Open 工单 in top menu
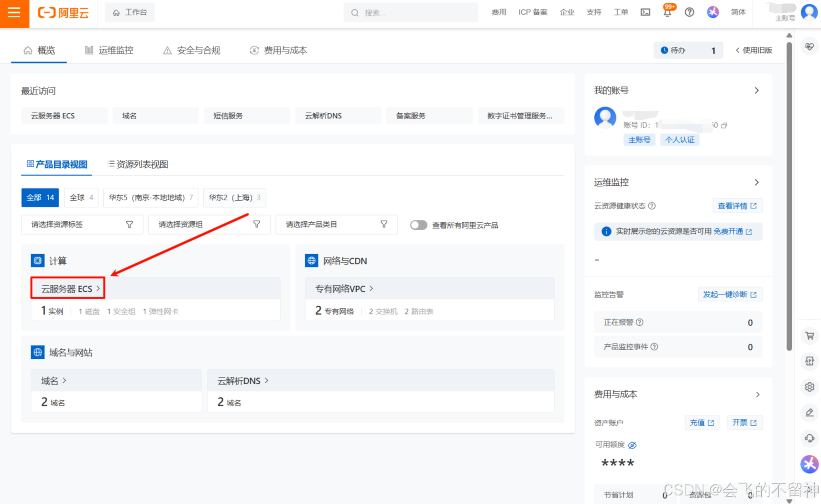Image resolution: width=821 pixels, height=504 pixels. click(x=621, y=12)
